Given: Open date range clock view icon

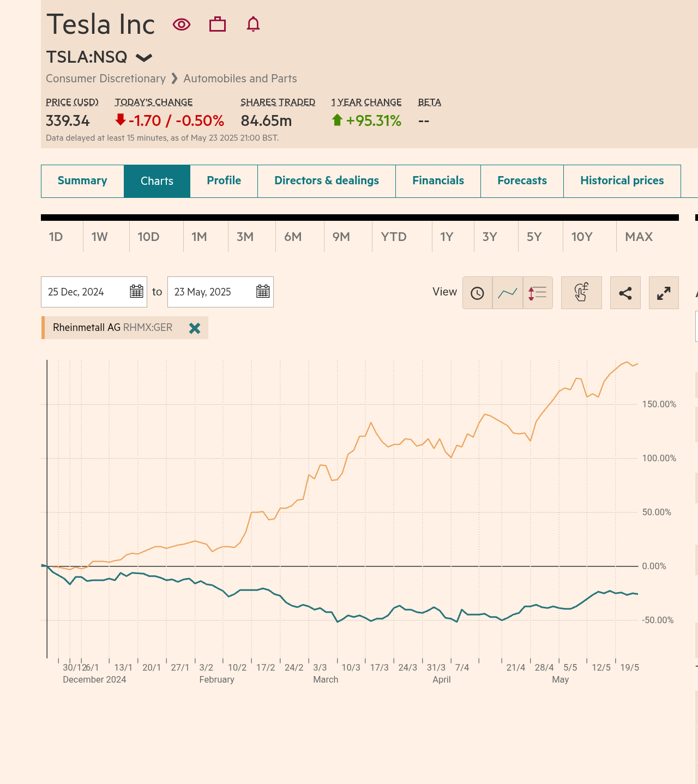Looking at the screenshot, I should click(477, 293).
